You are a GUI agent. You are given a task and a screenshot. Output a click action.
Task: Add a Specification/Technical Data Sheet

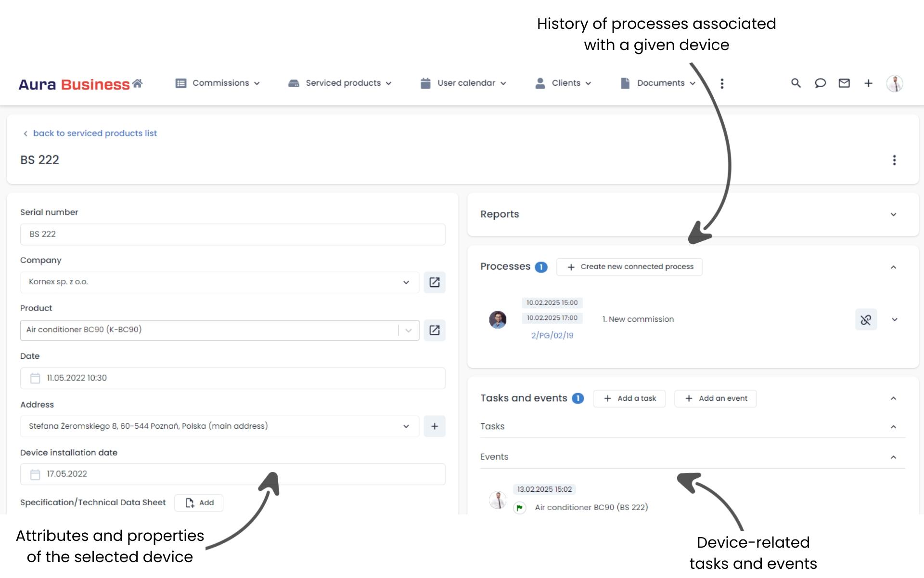[199, 502]
